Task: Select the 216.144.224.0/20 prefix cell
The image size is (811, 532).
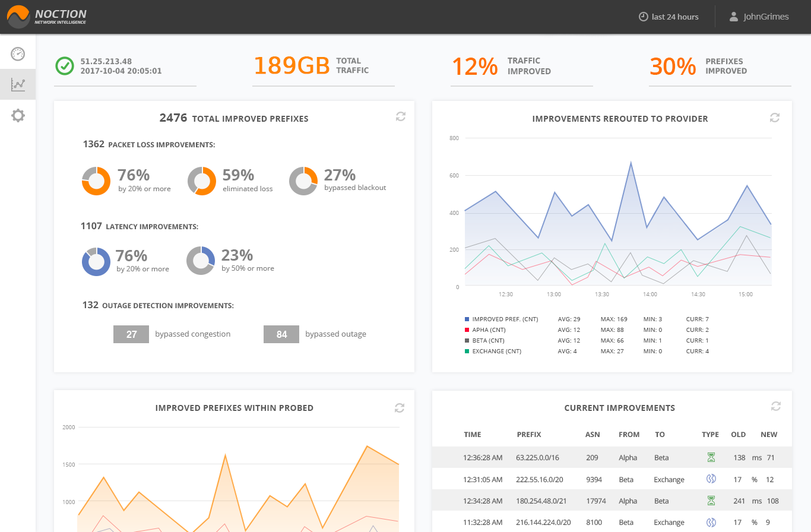Action: coord(543,522)
